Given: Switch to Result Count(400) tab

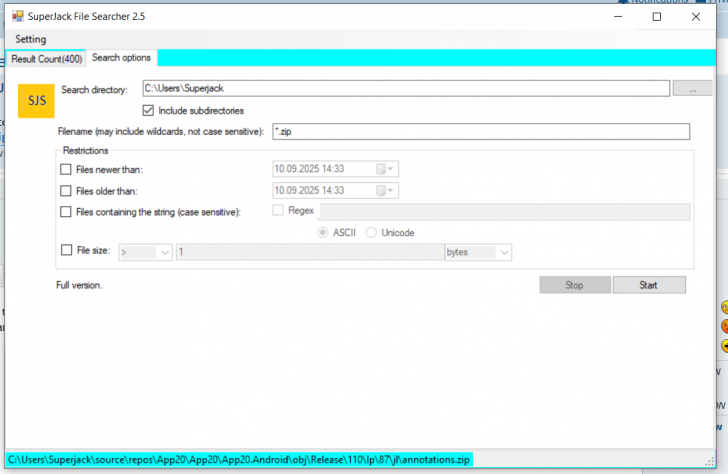Looking at the screenshot, I should 46,59.
